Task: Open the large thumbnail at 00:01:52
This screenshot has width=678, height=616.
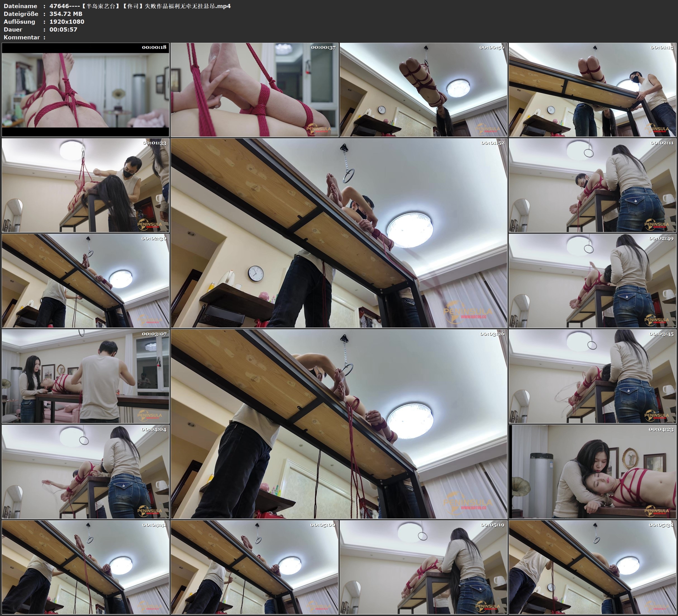Action: [x=339, y=233]
